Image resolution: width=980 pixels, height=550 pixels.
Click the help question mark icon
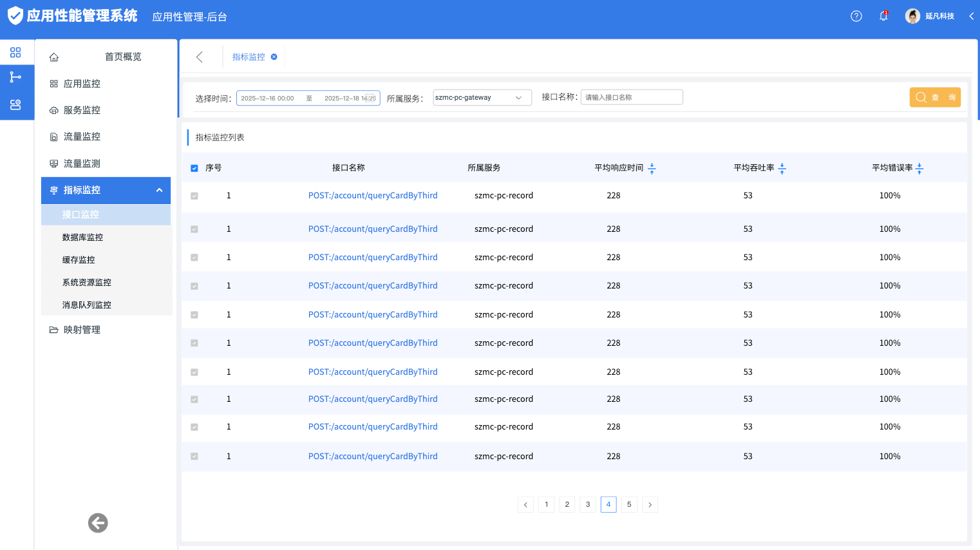[x=856, y=16]
